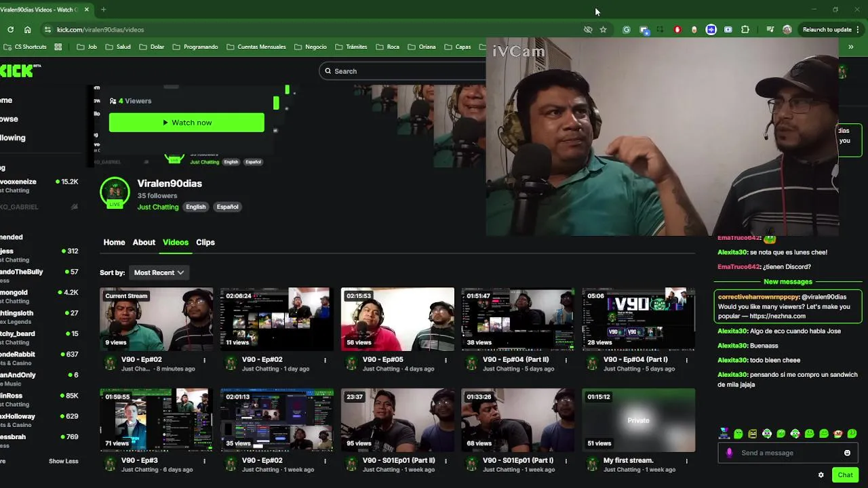
Task: Open the Programando bookmarks folder
Action: tap(195, 47)
